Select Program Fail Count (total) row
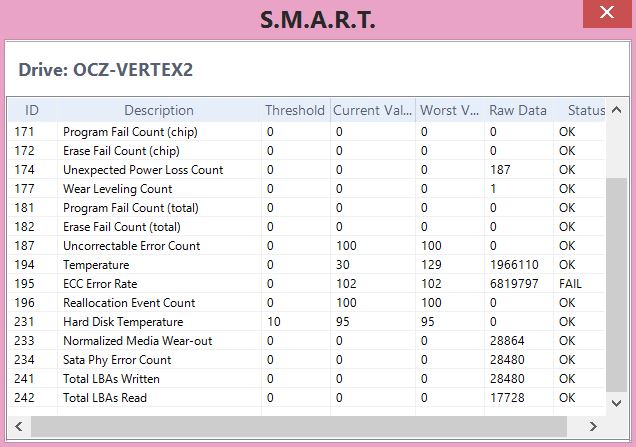 [x=307, y=208]
